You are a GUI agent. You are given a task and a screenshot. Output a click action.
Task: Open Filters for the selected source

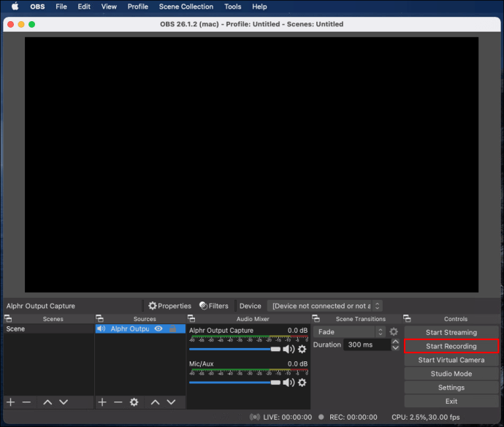pyautogui.click(x=214, y=306)
